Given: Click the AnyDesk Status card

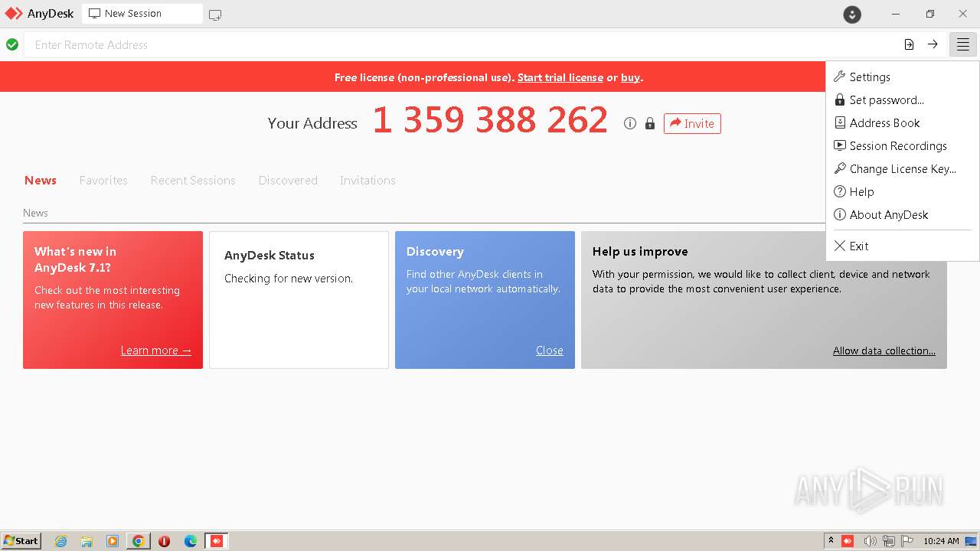Looking at the screenshot, I should [299, 300].
